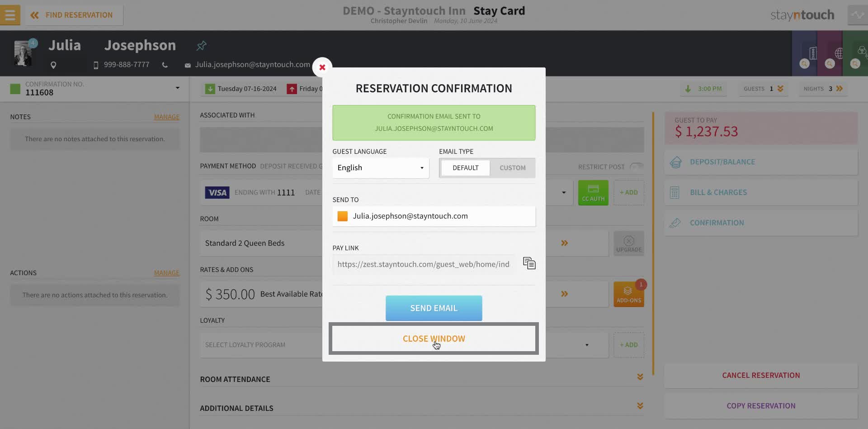Click the red departure date arrow icon
Image resolution: width=868 pixels, height=429 pixels.
coord(292,89)
